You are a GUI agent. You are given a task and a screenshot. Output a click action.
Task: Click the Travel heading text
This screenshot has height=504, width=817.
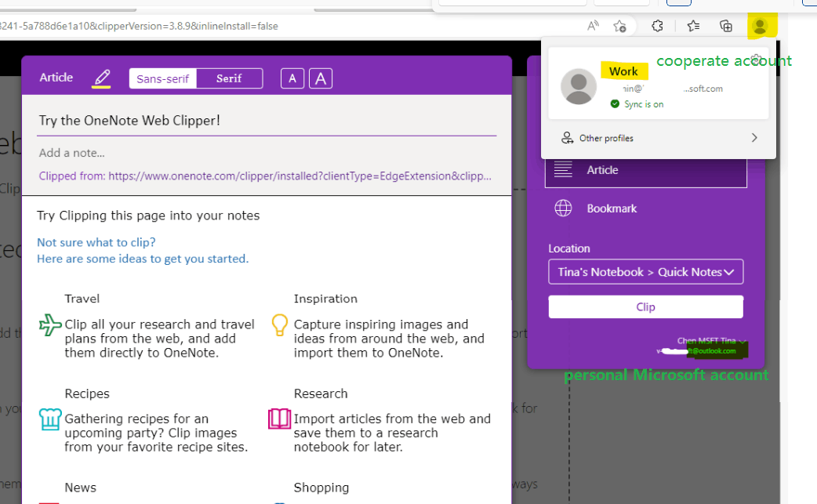click(x=82, y=299)
